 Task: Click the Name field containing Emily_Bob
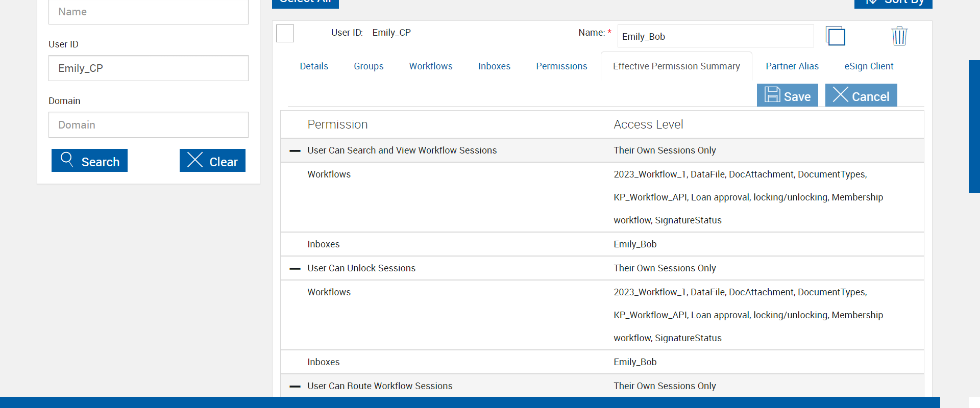[715, 37]
